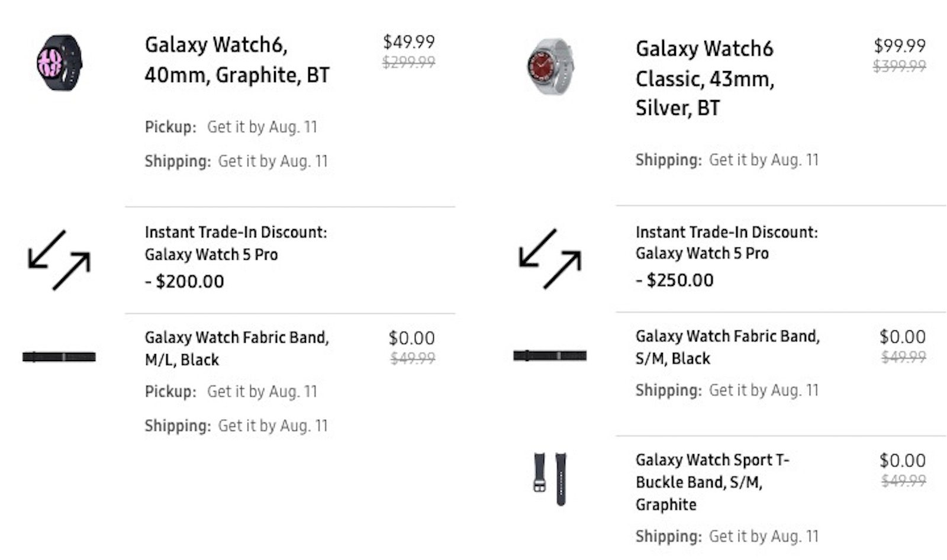Viewport: 947px width, 560px height.
Task: Open the Galaxy Watch6 40mm Graphite title
Action: point(237,60)
